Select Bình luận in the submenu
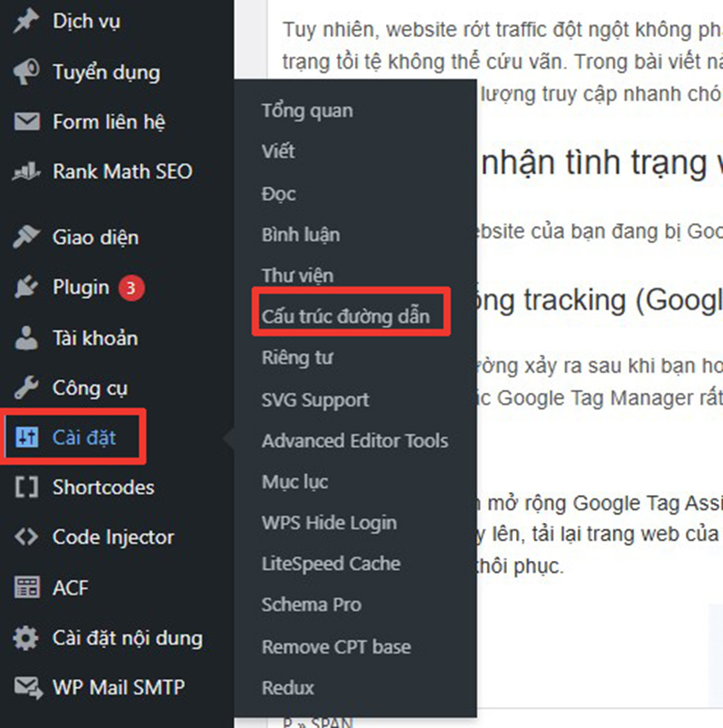This screenshot has height=728, width=723. coord(301,235)
